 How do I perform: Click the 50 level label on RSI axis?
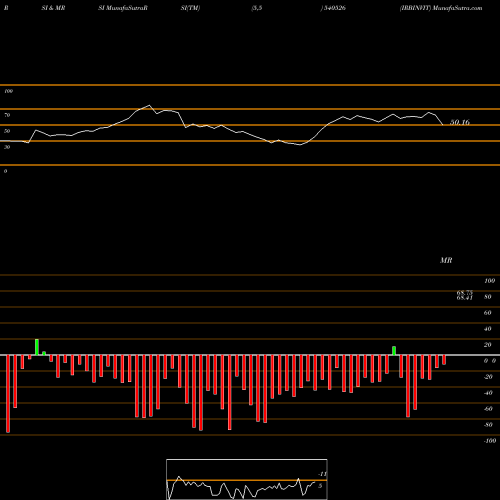click(7, 131)
